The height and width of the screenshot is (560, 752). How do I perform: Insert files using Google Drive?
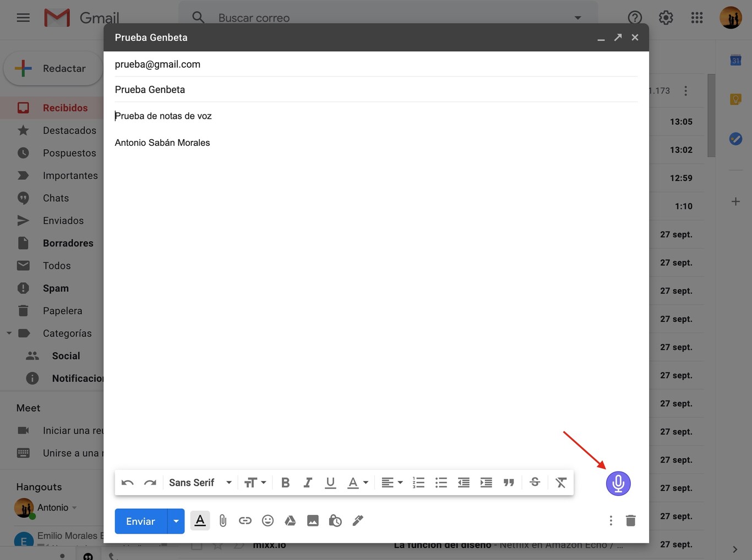point(290,520)
